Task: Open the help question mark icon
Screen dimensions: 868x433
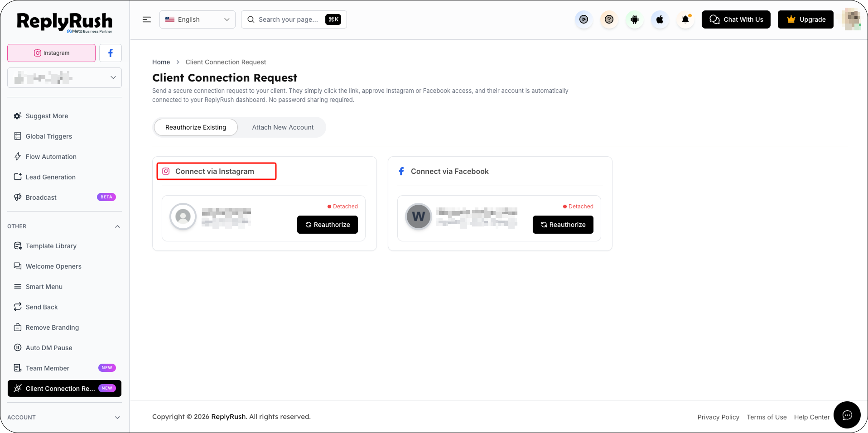Action: [x=609, y=19]
